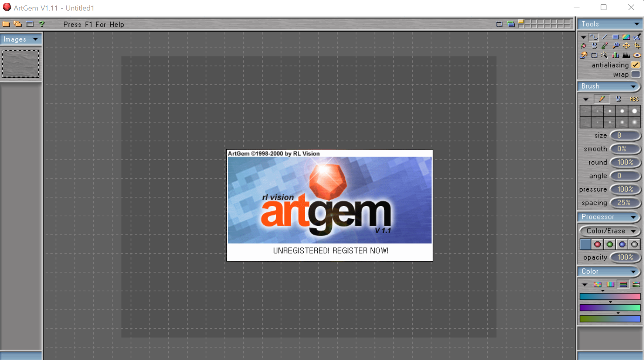Click the eye preview tool
The image size is (644, 360).
click(637, 55)
